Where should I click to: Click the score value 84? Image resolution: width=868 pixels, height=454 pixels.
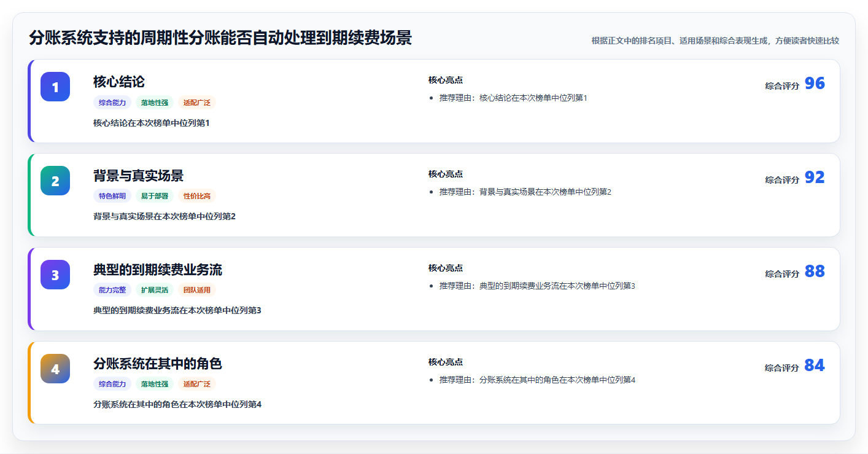click(x=815, y=366)
